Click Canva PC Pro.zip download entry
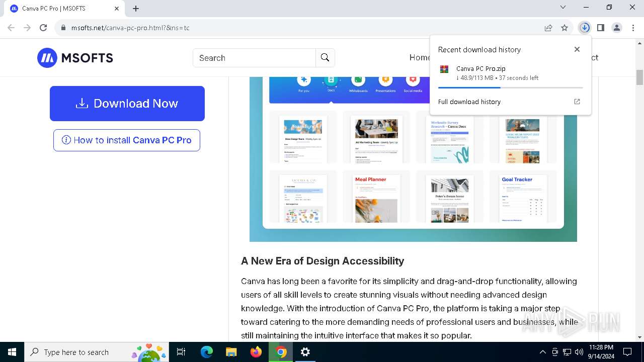Image resolution: width=644 pixels, height=362 pixels. click(511, 73)
